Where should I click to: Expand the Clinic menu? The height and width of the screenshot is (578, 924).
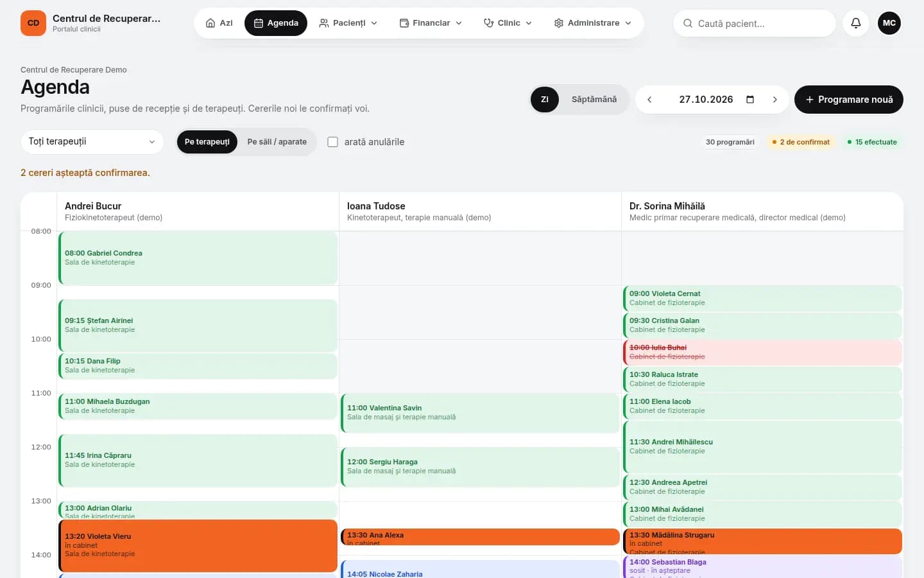point(508,23)
